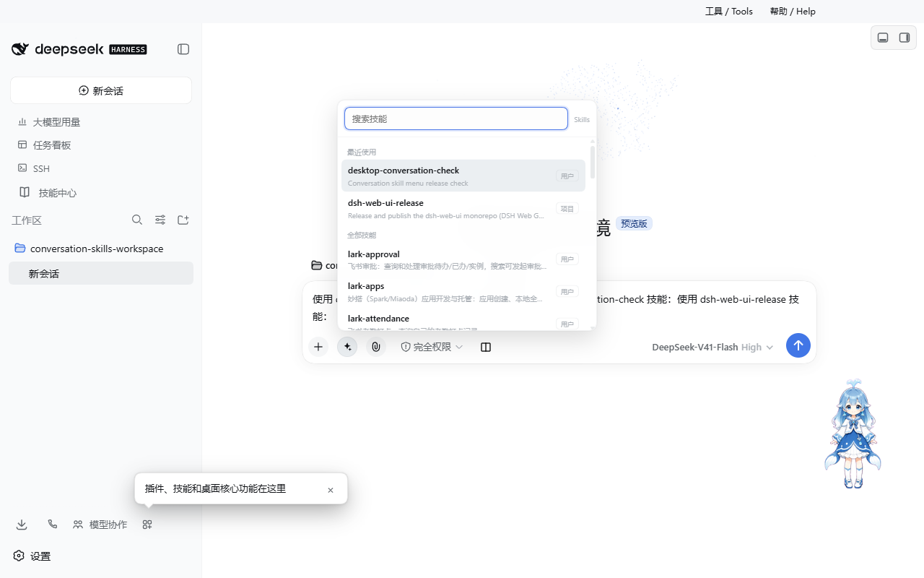Screen dimensions: 924x578
Task: Click the anime mascot character
Action: tap(853, 433)
